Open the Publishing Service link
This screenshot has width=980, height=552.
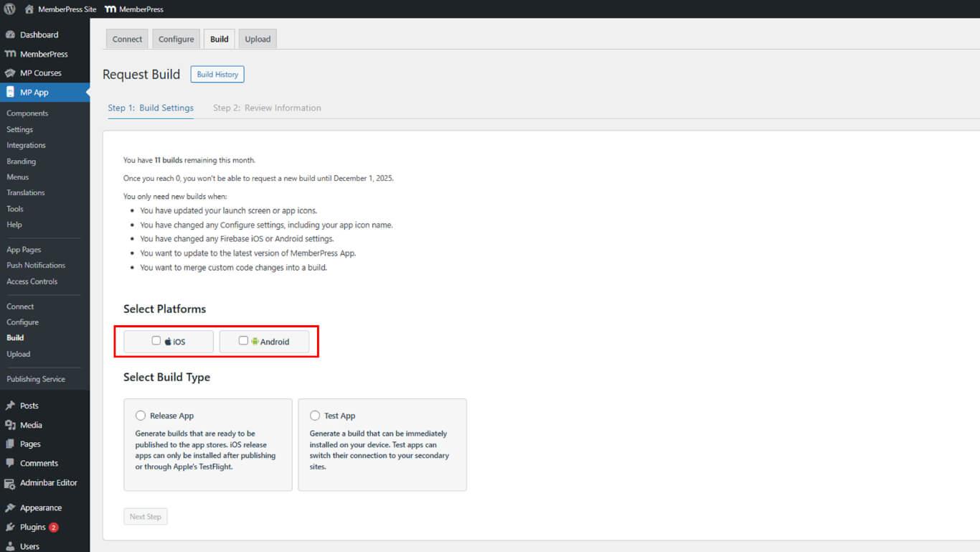coord(36,379)
